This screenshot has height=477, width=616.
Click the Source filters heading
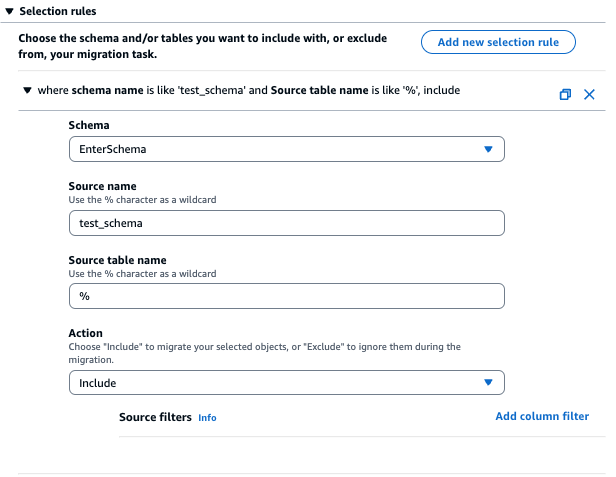[155, 417]
